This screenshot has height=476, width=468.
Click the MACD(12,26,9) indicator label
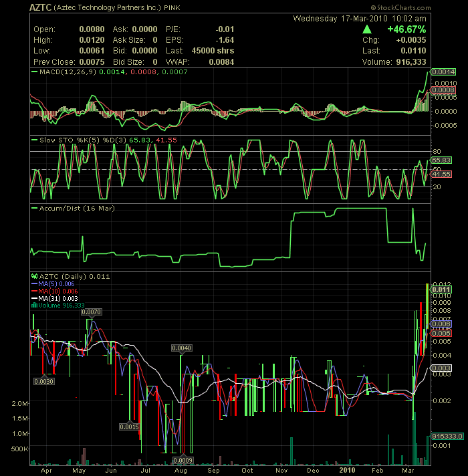coord(68,72)
